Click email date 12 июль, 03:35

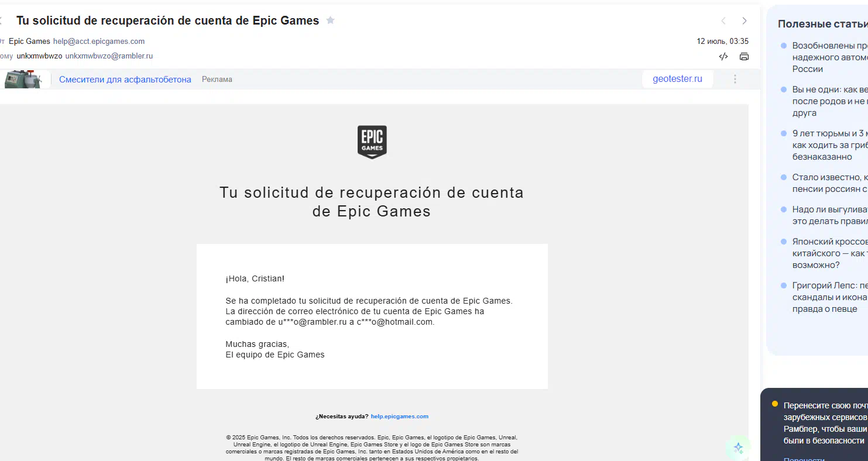(722, 42)
